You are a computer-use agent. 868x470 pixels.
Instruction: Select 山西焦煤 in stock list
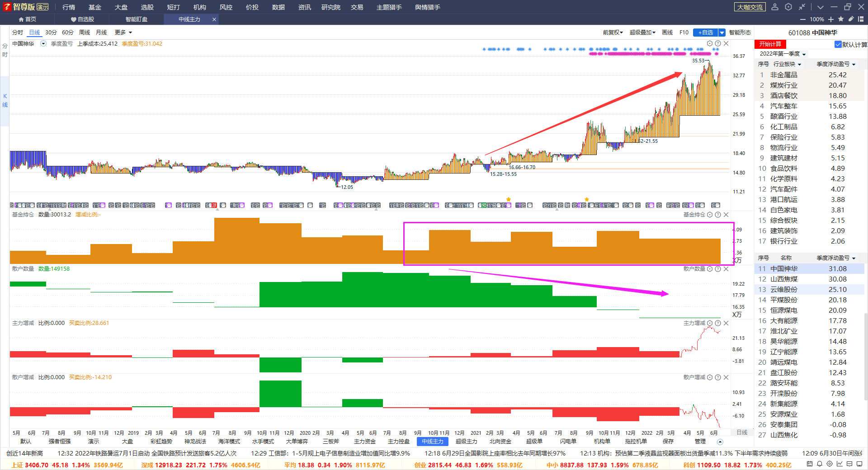click(x=809, y=279)
